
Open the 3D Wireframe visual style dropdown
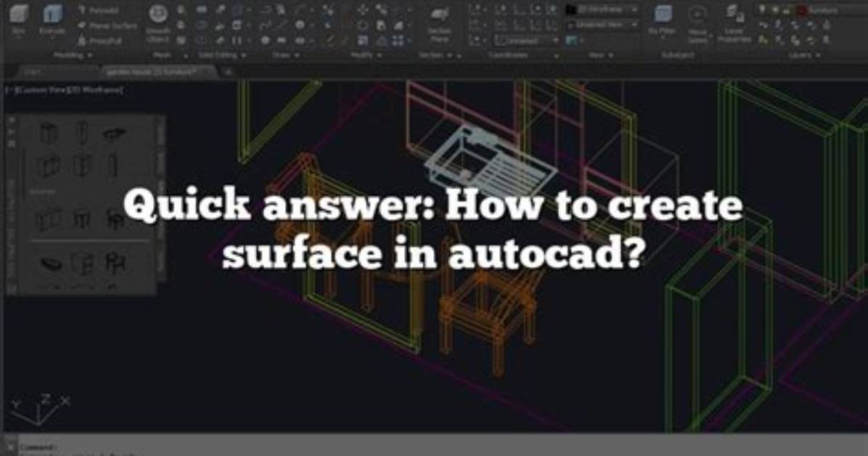pyautogui.click(x=602, y=10)
